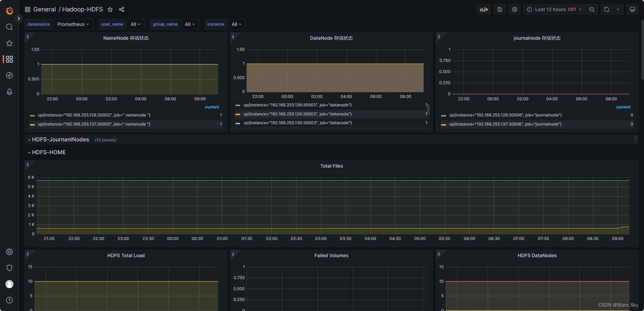Change green color swatch of namenode 128 series

[32, 115]
